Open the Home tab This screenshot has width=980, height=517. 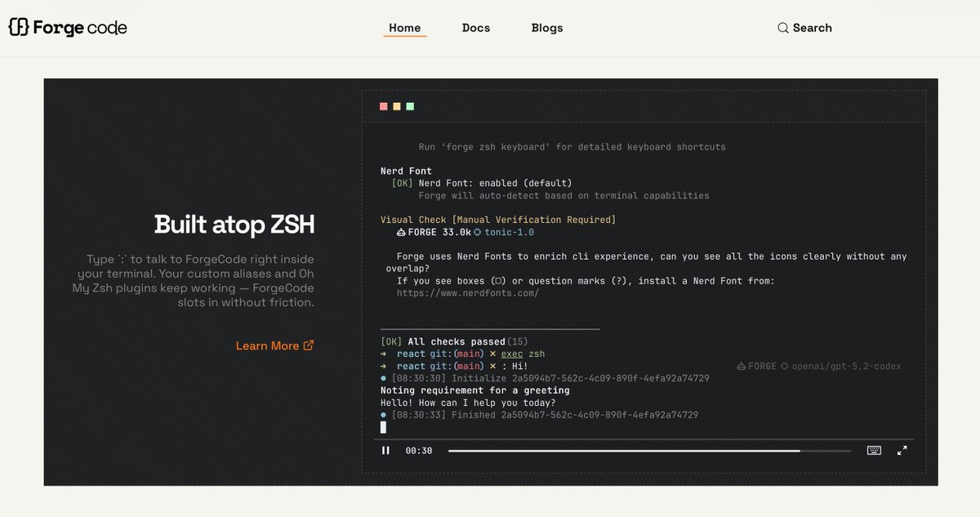pyautogui.click(x=404, y=28)
